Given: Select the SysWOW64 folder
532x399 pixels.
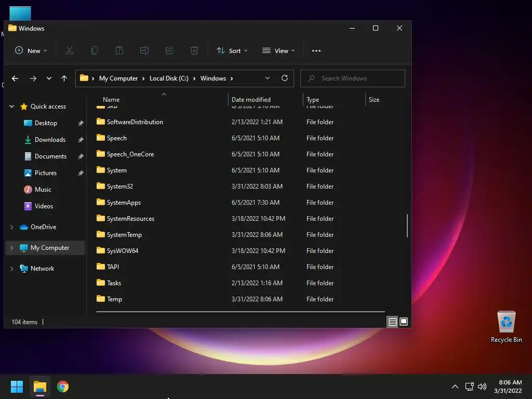Looking at the screenshot, I should pyautogui.click(x=123, y=251).
